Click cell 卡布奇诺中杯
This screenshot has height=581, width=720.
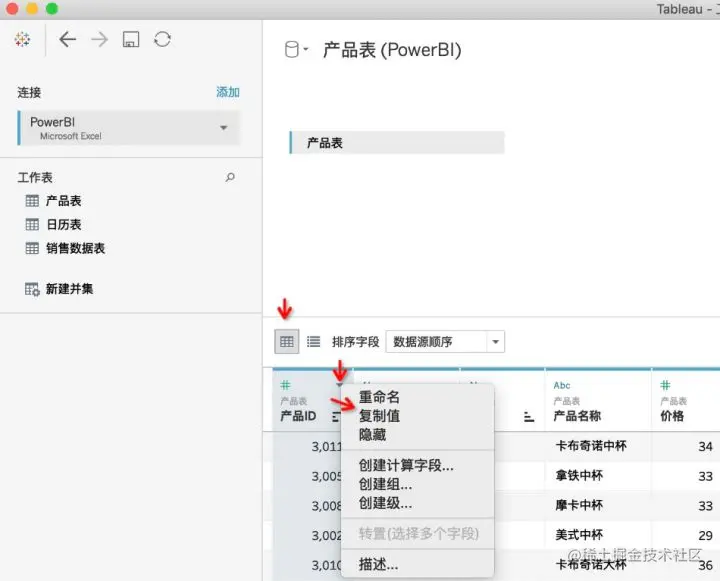(591, 446)
